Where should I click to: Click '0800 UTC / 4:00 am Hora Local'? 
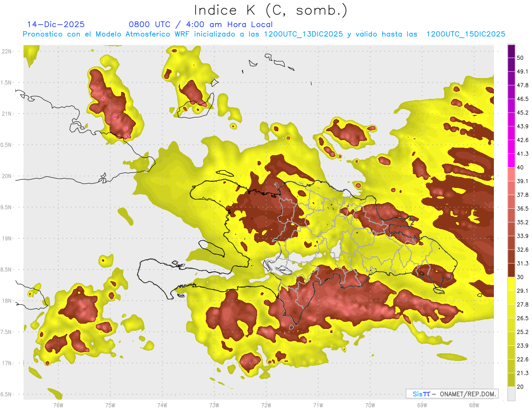200,24
